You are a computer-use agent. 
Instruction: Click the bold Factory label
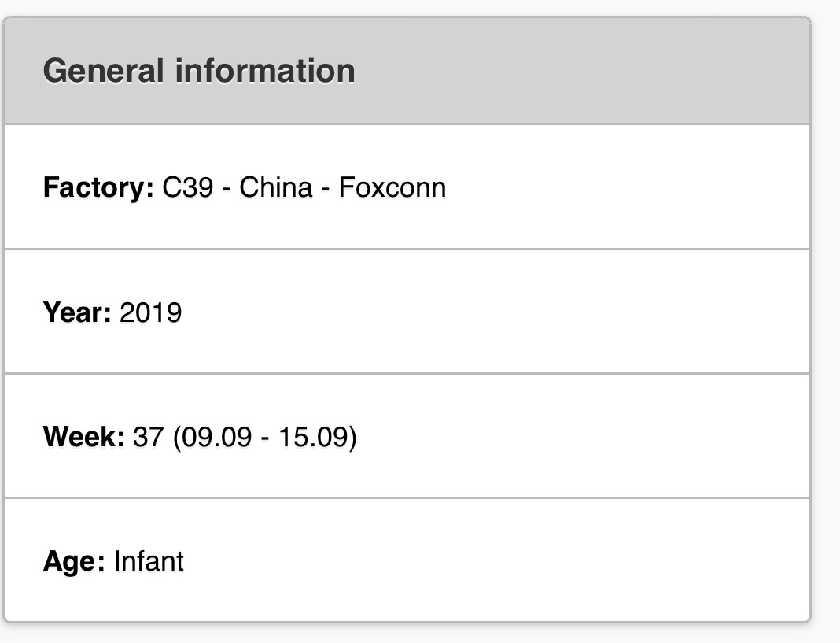point(98,187)
